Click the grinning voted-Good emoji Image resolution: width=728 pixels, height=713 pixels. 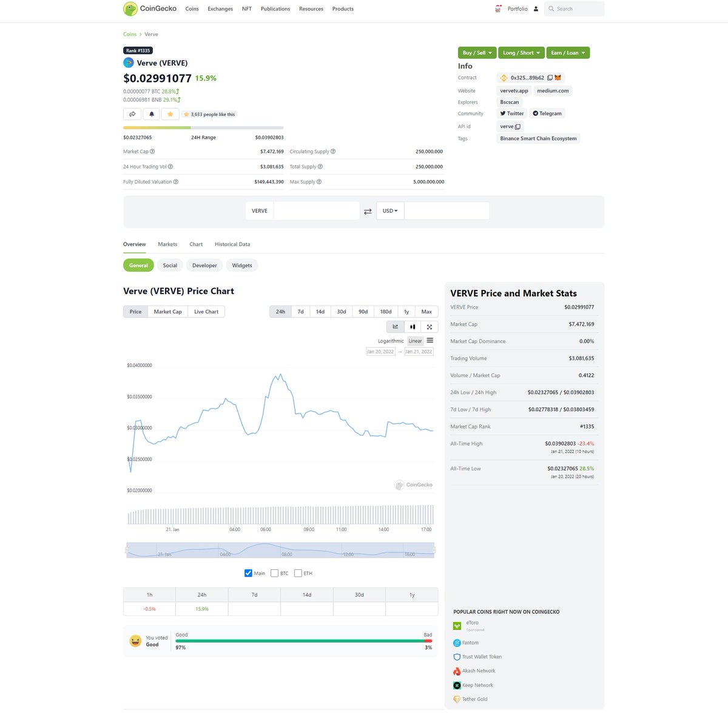[135, 641]
